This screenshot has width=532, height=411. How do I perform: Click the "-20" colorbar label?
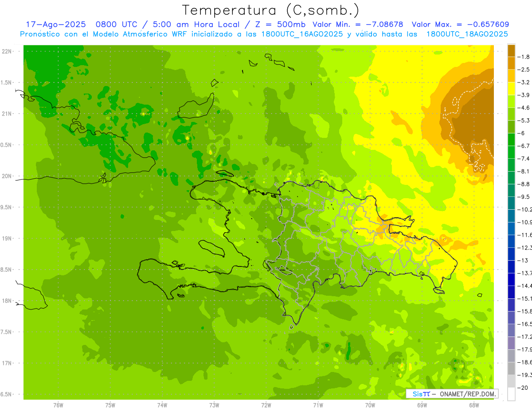pos(524,388)
